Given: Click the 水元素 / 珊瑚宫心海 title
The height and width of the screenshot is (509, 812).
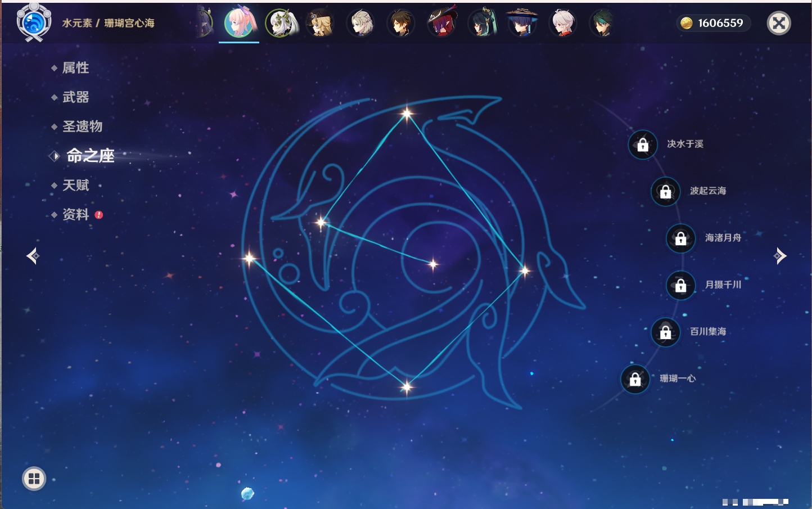Looking at the screenshot, I should coord(108,23).
